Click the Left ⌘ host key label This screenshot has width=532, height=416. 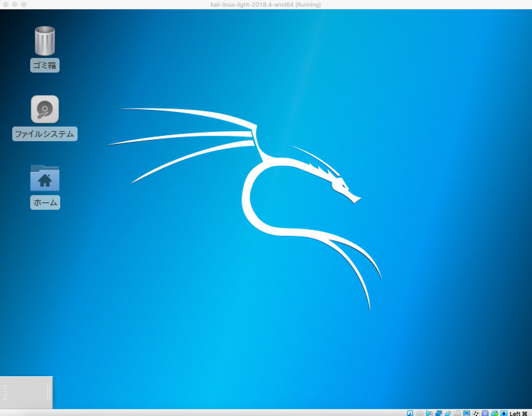click(x=518, y=413)
